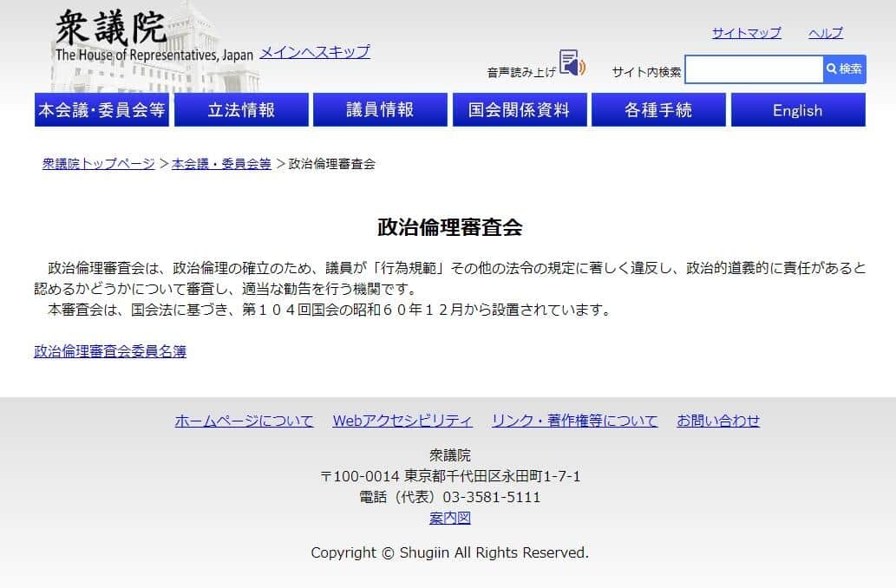
Task: Open 本会議・委員会等 breadcrumb link
Action: coord(220,163)
